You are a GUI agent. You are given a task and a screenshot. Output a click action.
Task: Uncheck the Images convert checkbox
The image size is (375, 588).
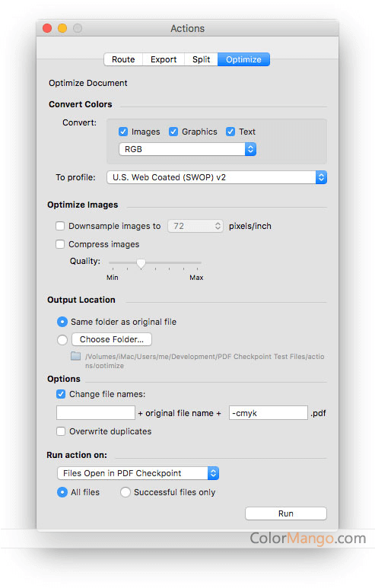pos(123,132)
